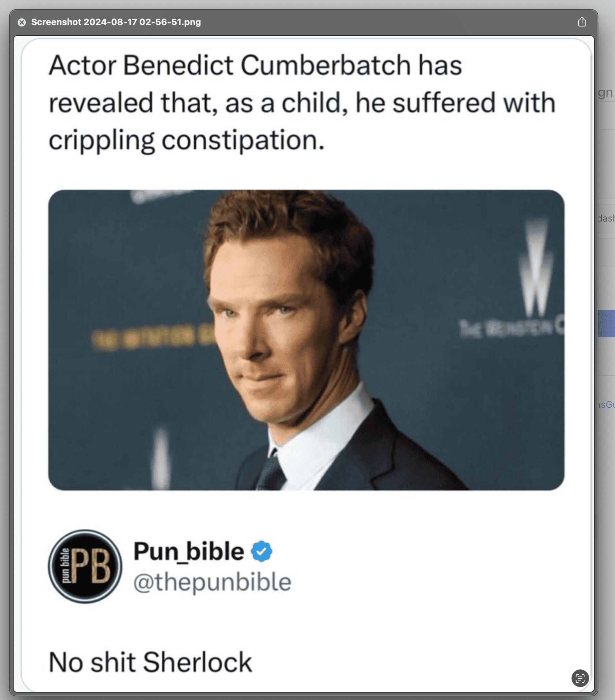This screenshot has height=700, width=615.
Task: Close the Quick Look preview window
Action: click(21, 22)
